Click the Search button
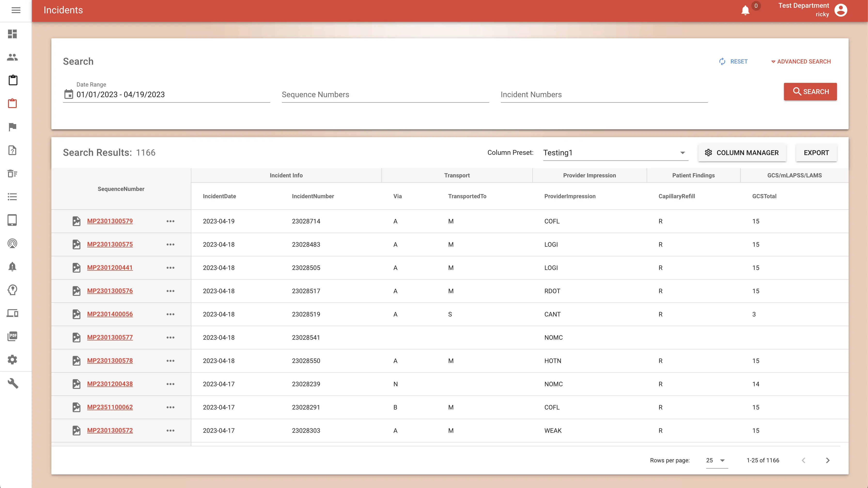 [x=810, y=92]
